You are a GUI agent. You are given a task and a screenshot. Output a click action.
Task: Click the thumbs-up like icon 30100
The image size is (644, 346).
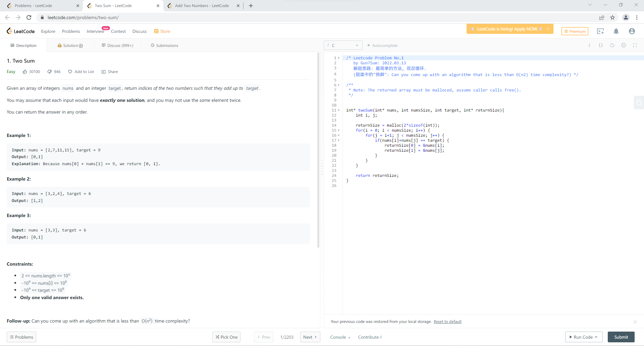(25, 72)
